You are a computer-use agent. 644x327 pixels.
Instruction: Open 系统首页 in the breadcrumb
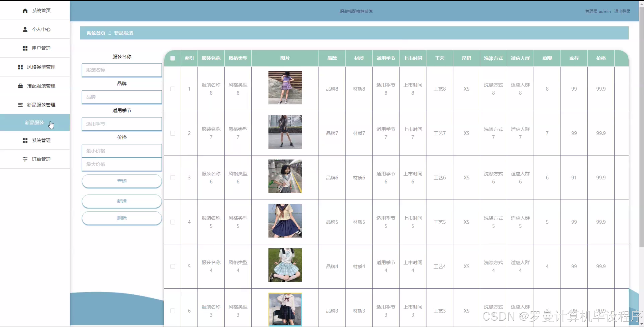[96, 33]
